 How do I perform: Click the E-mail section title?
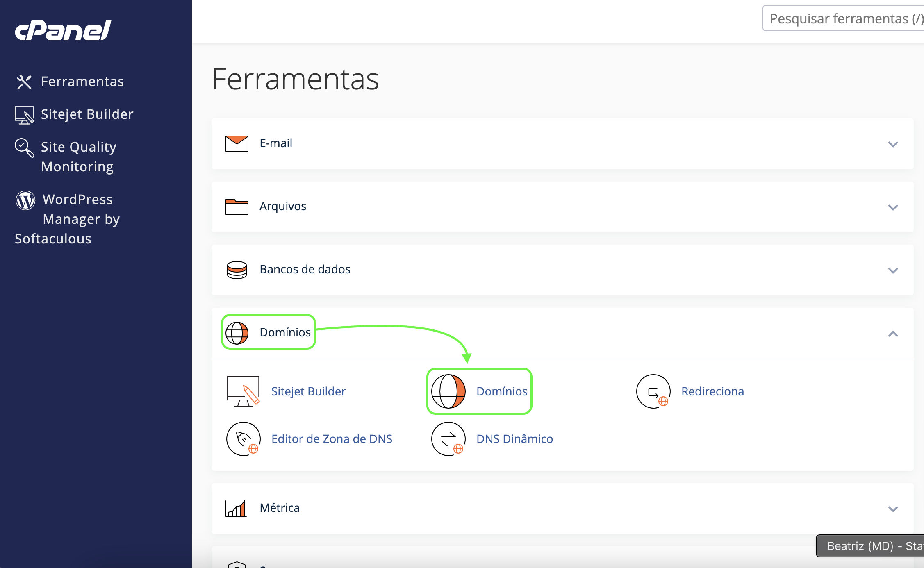(x=276, y=143)
